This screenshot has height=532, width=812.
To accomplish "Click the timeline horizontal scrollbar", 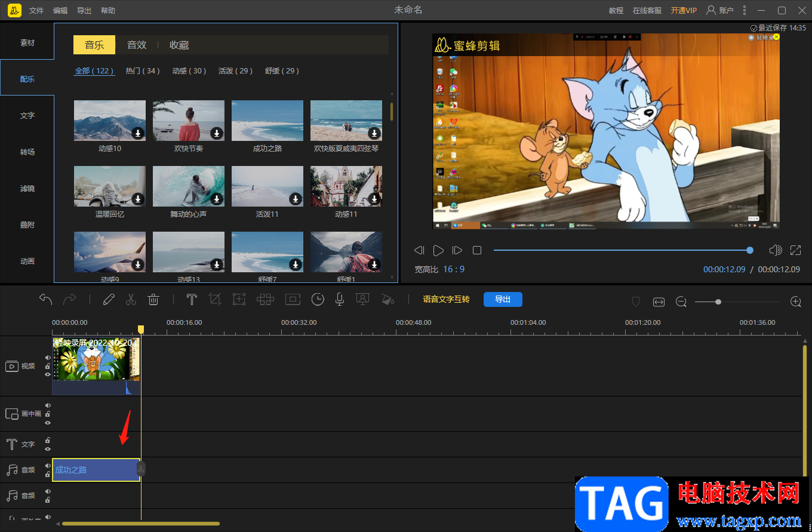I will coord(141,524).
